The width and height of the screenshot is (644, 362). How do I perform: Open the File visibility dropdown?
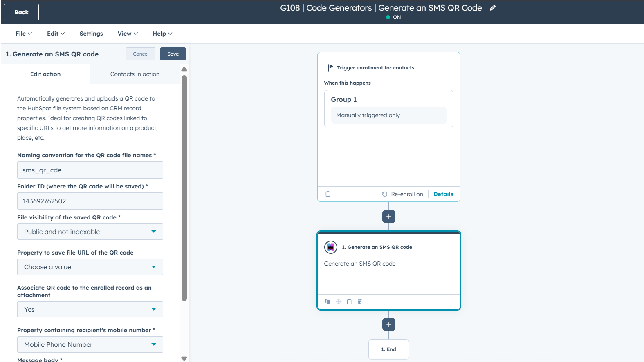[90, 232]
